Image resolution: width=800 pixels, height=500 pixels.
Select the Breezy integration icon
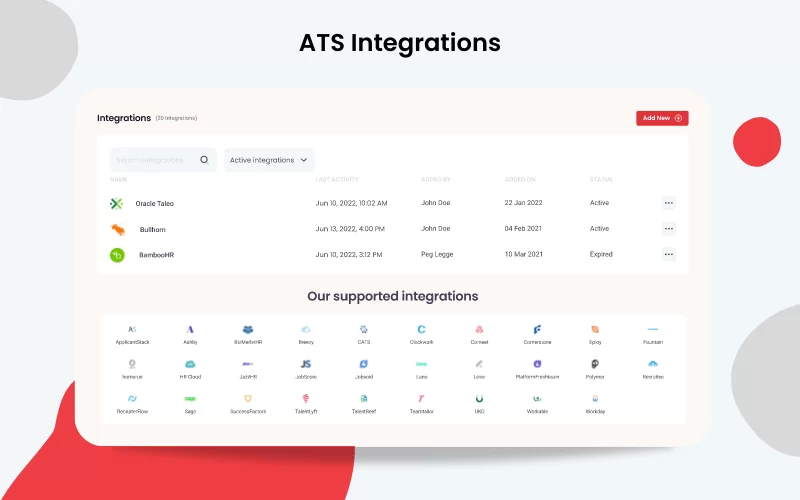(x=306, y=330)
